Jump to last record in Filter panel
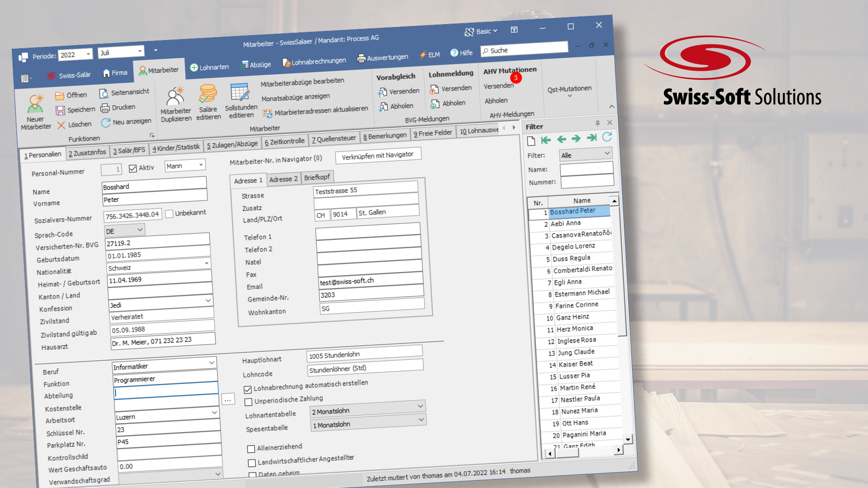Screen dimensions: 868x488 [592, 138]
